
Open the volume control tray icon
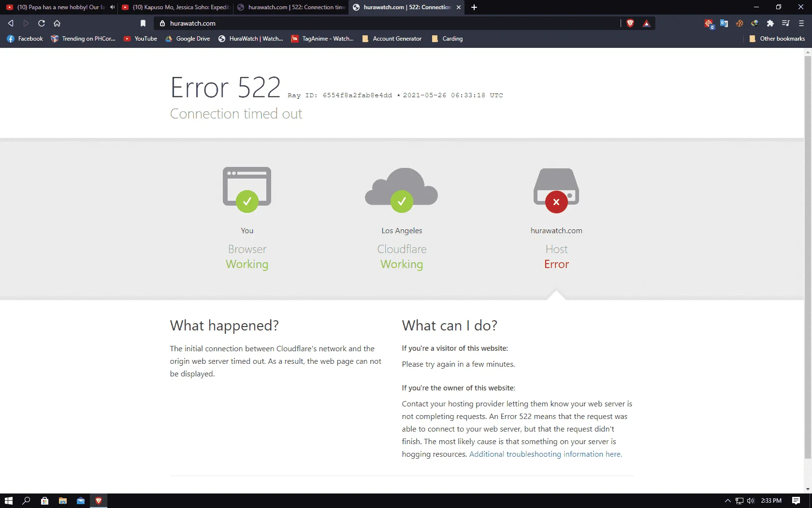pyautogui.click(x=751, y=501)
